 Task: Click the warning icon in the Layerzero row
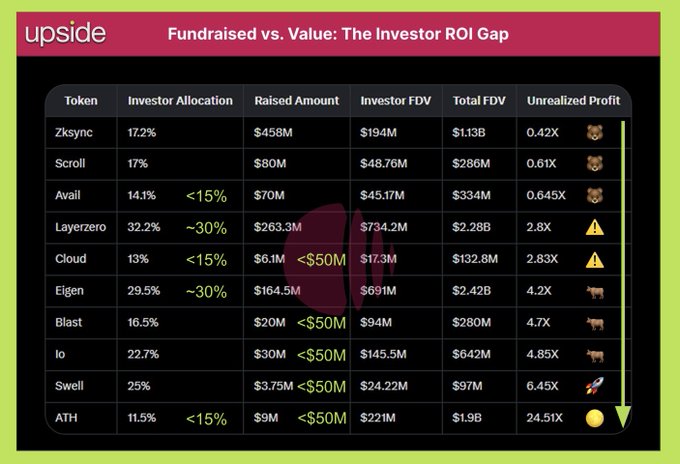[594, 228]
